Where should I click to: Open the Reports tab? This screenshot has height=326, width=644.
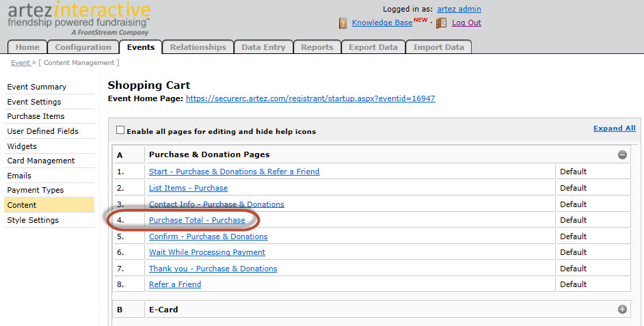pyautogui.click(x=317, y=47)
